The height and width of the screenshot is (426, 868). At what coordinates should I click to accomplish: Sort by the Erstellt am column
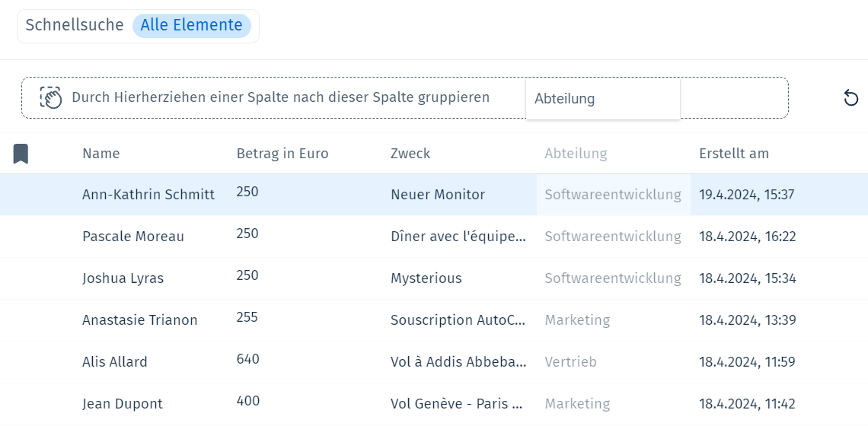[733, 153]
